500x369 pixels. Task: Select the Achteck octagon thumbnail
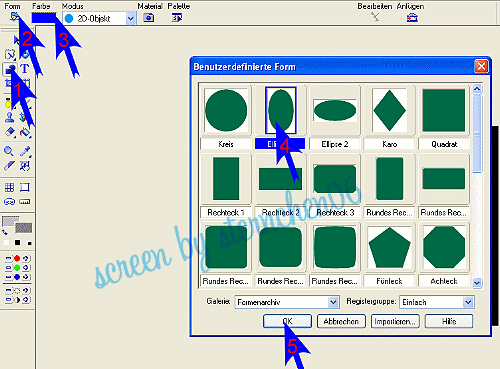pos(444,247)
